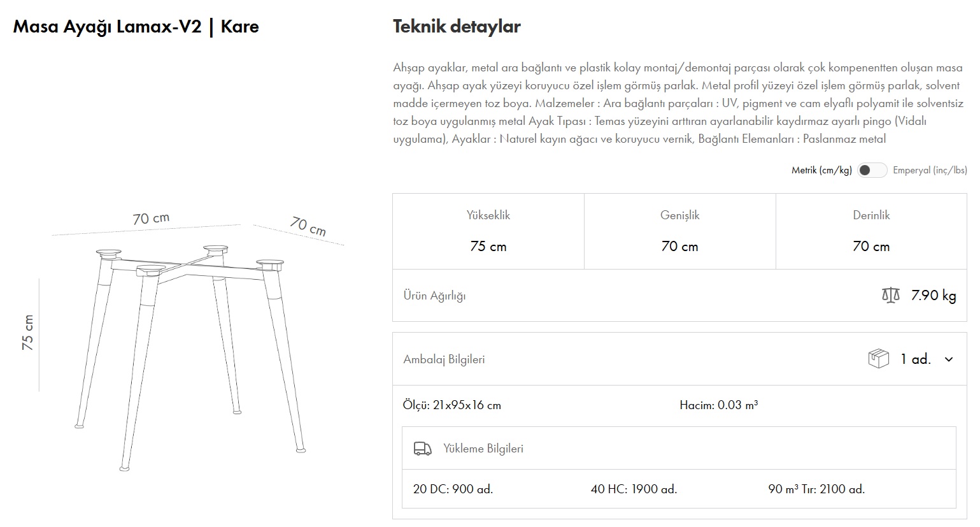Viewport: 980px width, 527px height.
Task: Click the Ölçü: 21x95x16 cm text
Action: point(452,405)
